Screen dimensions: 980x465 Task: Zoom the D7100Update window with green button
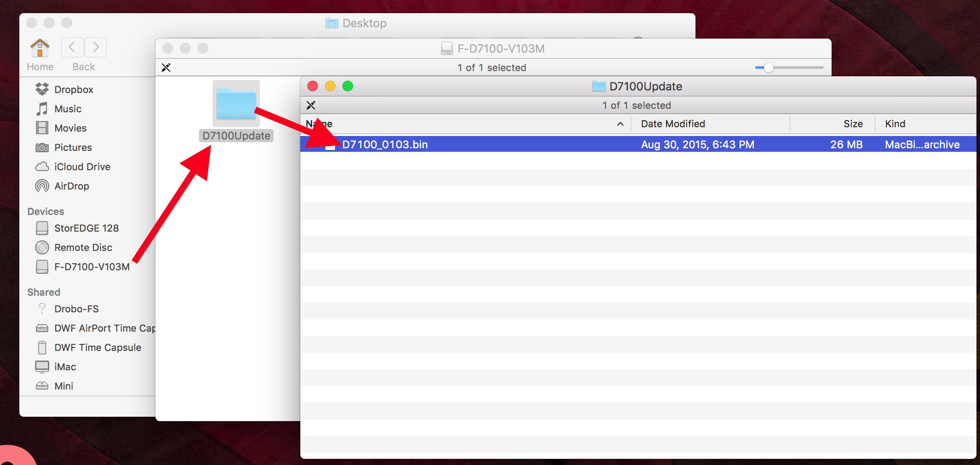[x=348, y=86]
